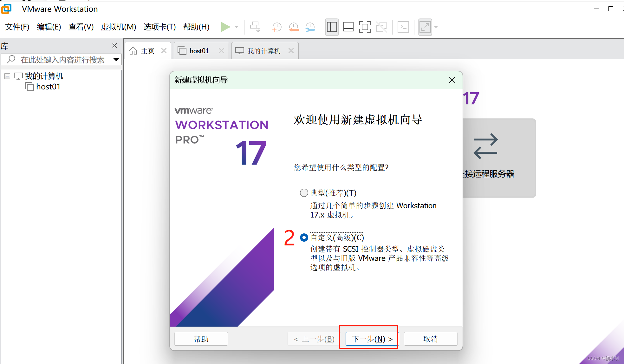Open the 虚拟机(M) menu
Image resolution: width=624 pixels, height=364 pixels.
118,27
